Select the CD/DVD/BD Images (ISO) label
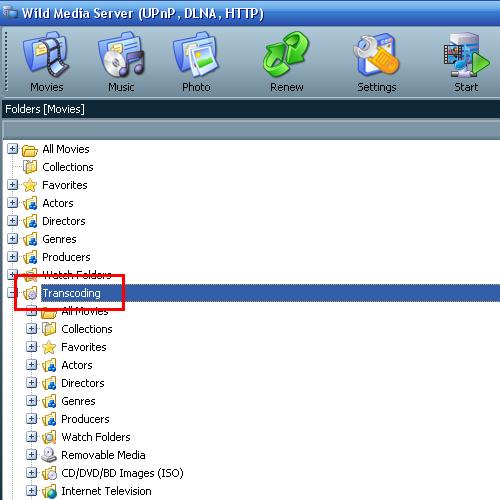This screenshot has width=500, height=500. point(122,473)
